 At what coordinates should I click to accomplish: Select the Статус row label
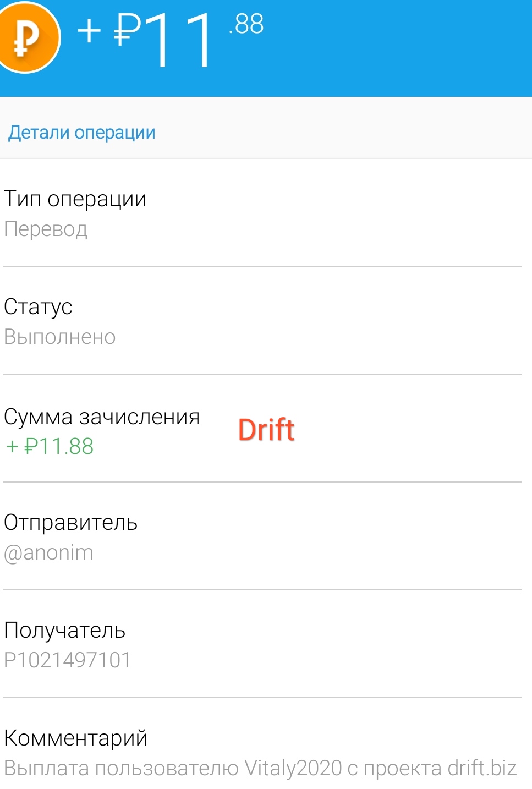coord(38,307)
